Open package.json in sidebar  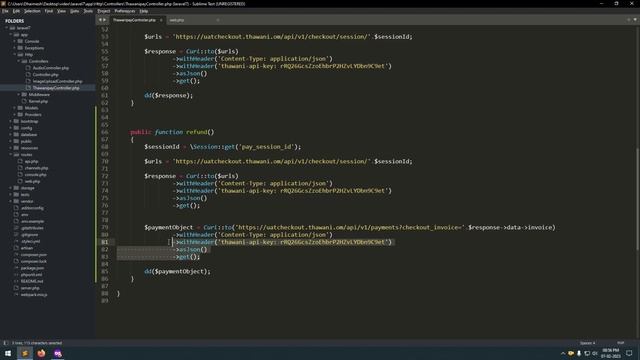pyautogui.click(x=32, y=268)
